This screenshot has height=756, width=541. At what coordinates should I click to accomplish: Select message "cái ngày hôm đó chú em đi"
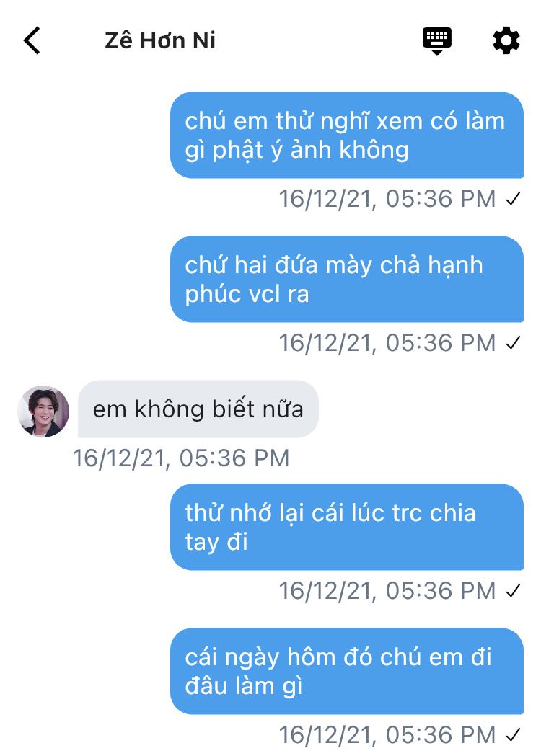click(346, 671)
